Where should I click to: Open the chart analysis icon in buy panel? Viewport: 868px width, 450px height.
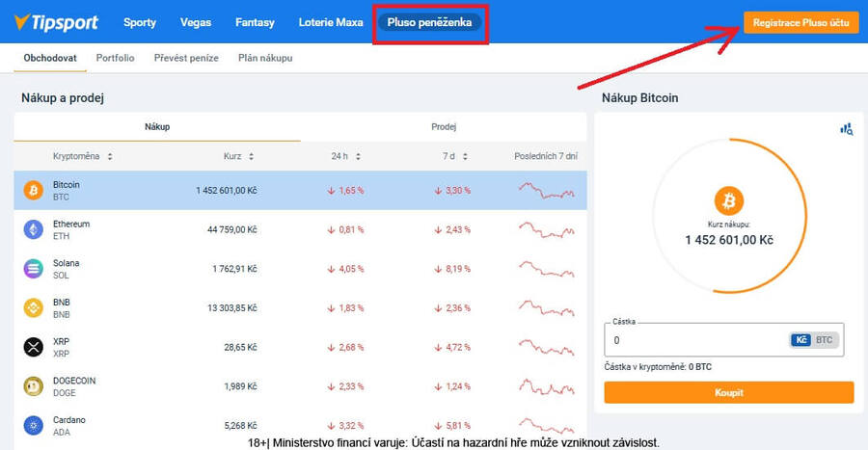[x=847, y=129]
